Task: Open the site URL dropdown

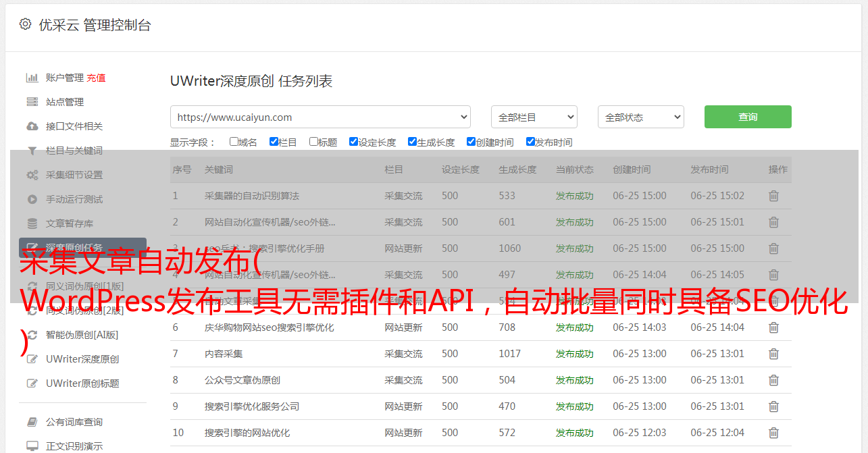Action: 320,117
